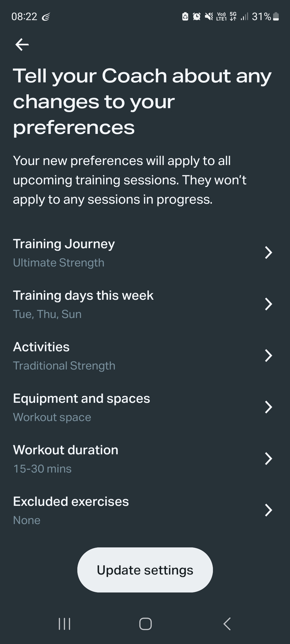This screenshot has height=644, width=290.
Task: Open the Ultimate Strength journey value
Action: click(59, 263)
